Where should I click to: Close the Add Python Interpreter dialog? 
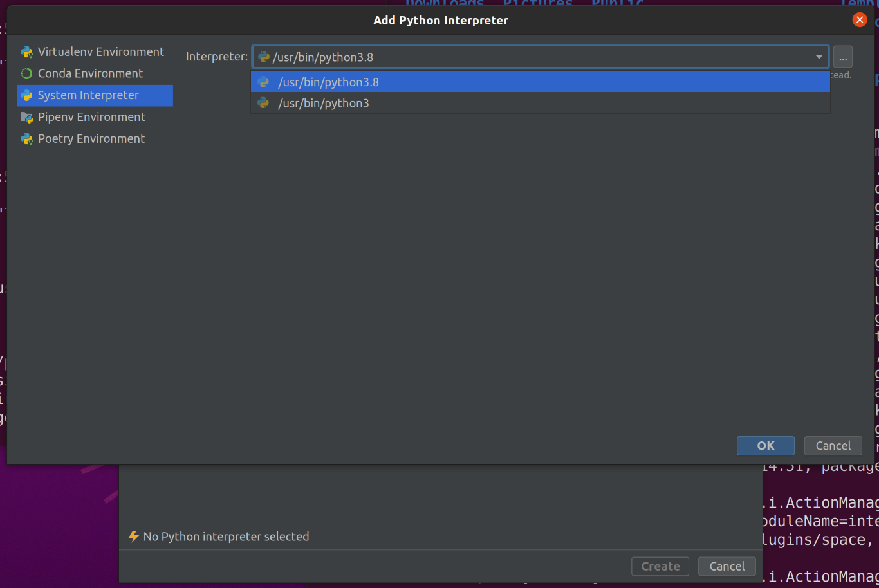[860, 20]
